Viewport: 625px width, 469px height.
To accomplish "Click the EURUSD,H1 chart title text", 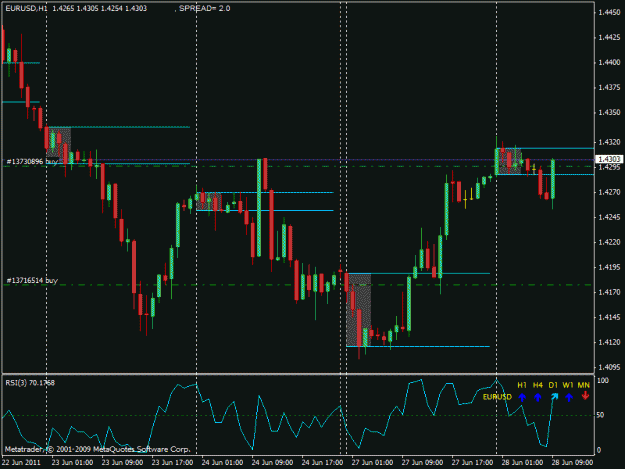I will pos(25,8).
